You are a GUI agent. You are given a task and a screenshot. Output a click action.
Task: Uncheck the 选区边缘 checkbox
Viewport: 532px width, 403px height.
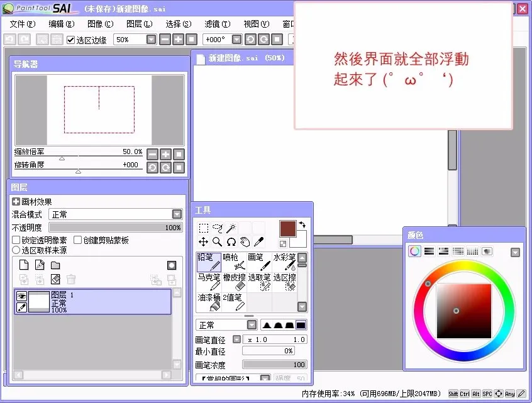click(x=71, y=40)
